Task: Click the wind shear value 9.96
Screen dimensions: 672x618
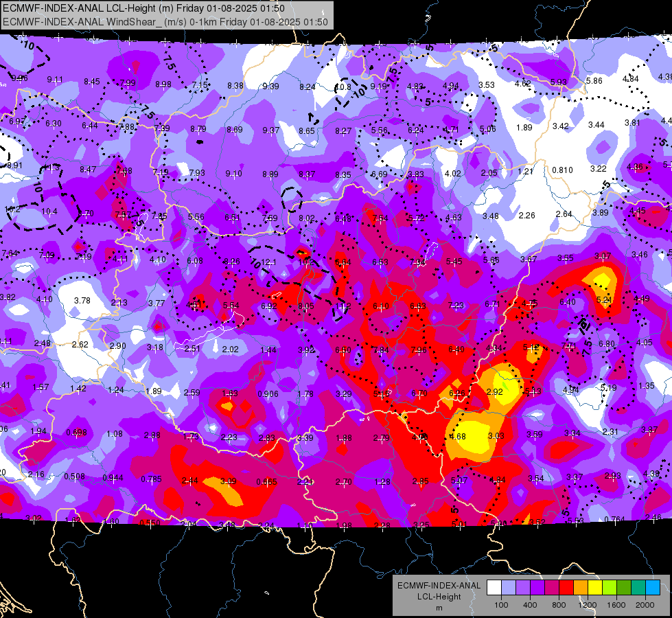Action: coord(19,78)
